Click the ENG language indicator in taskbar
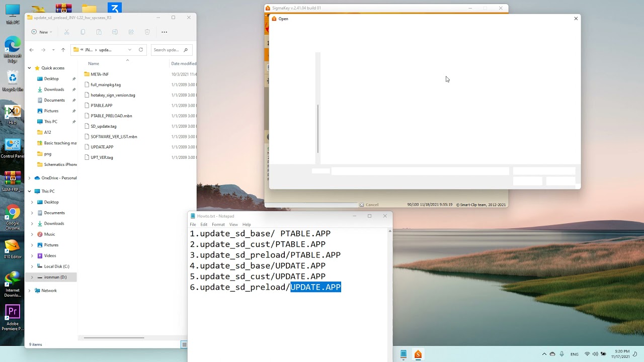Image resolution: width=644 pixels, height=362 pixels. click(574, 354)
